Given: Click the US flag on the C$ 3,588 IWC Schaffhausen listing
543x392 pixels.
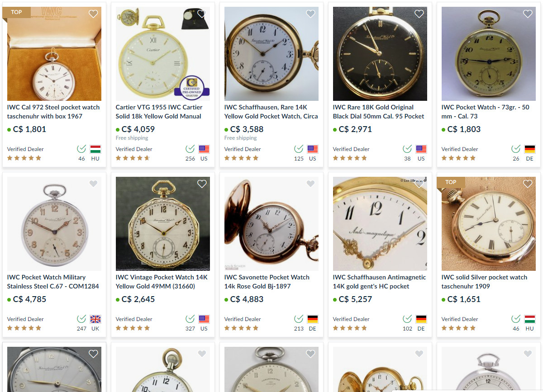Looking at the screenshot, I should pos(312,149).
